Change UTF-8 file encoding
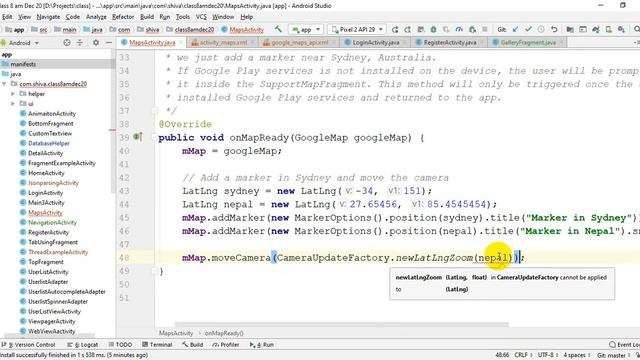The height and width of the screenshot is (360, 640). (x=548, y=355)
